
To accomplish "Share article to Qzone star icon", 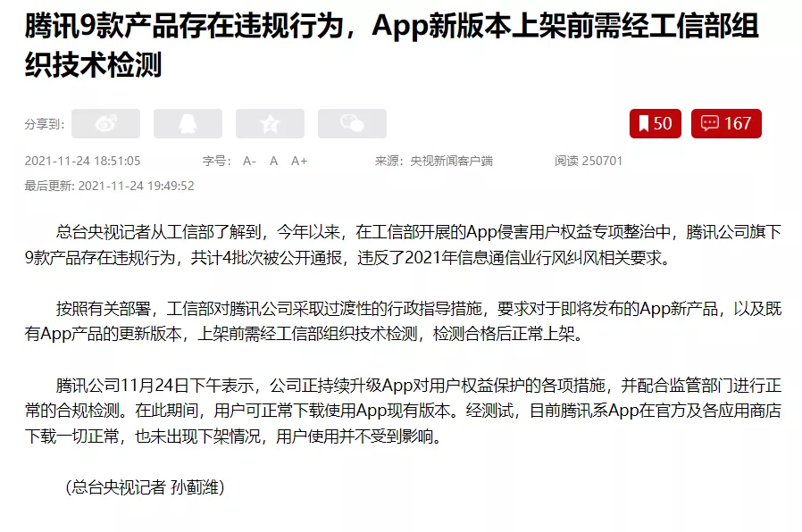I will 270,124.
